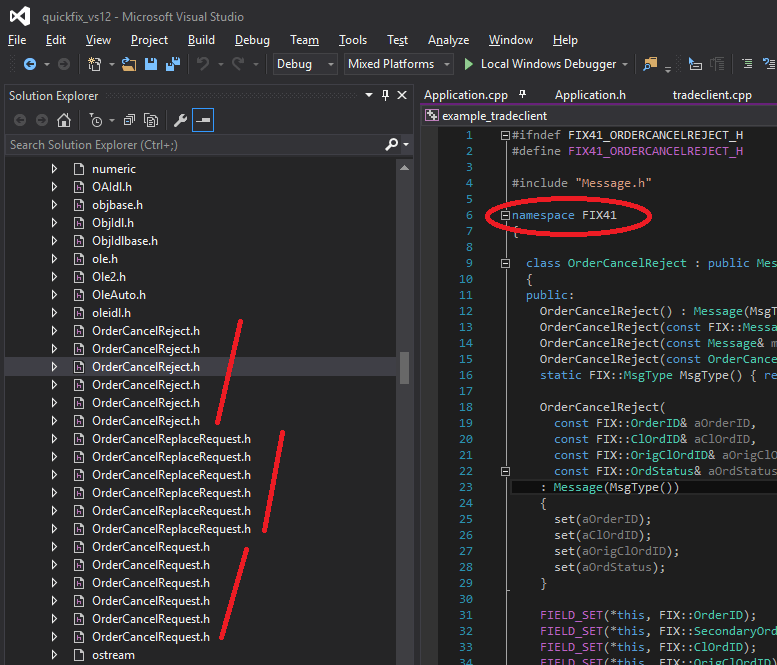Click the Solution Explorer scrollbar thumb

[404, 368]
